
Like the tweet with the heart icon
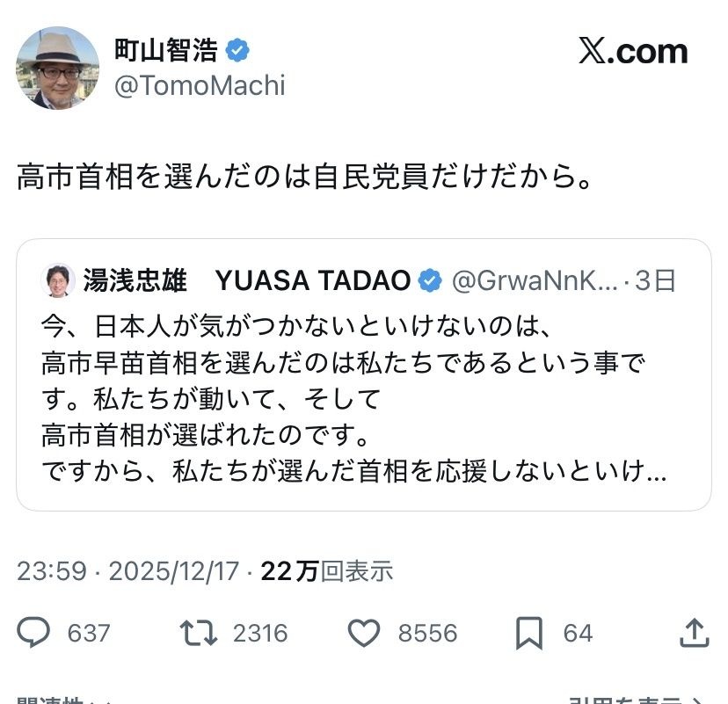pos(364,633)
